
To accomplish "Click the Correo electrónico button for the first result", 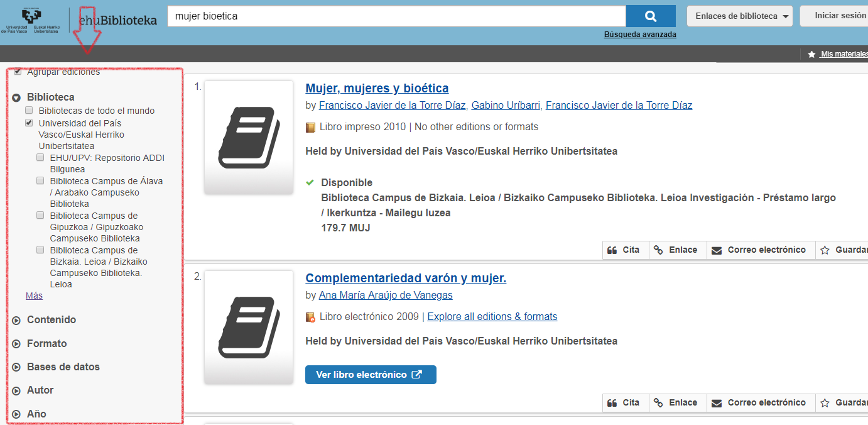I will [759, 250].
